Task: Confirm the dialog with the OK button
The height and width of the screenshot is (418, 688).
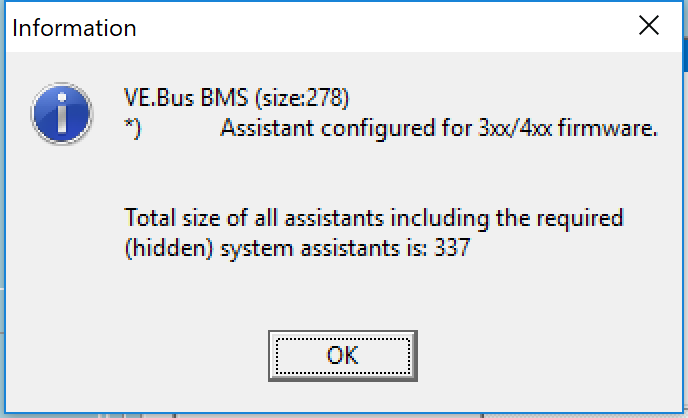Action: [x=343, y=356]
